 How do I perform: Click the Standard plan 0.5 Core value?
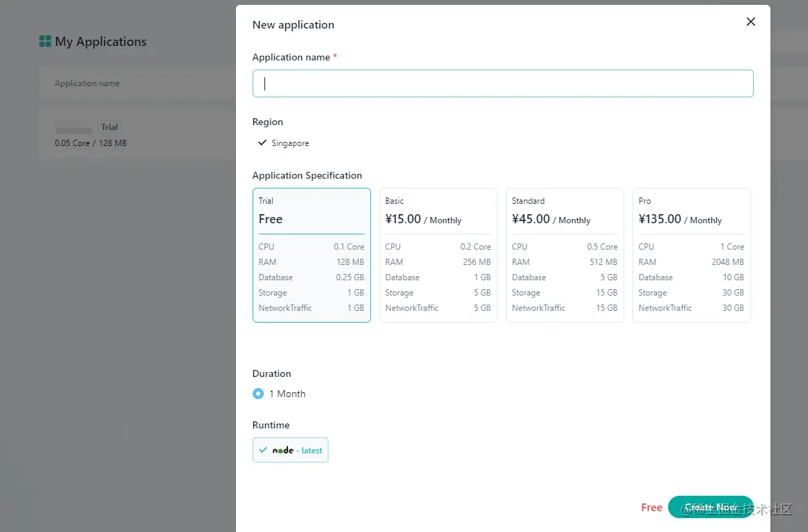click(x=602, y=247)
